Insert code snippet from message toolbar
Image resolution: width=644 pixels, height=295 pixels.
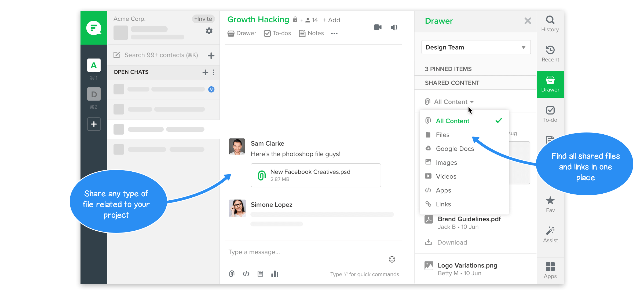(x=246, y=274)
